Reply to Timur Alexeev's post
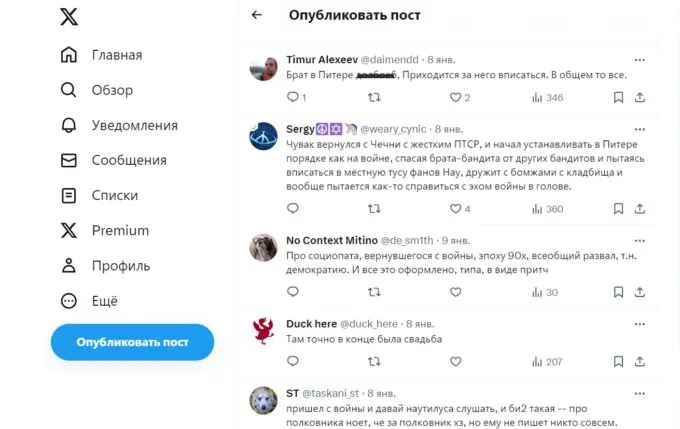 pos(292,98)
